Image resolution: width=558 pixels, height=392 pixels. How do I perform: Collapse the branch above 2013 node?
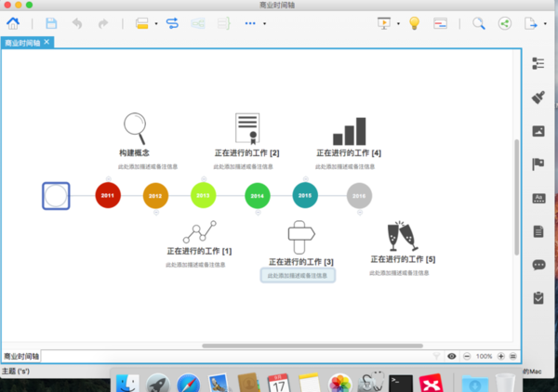(x=204, y=178)
